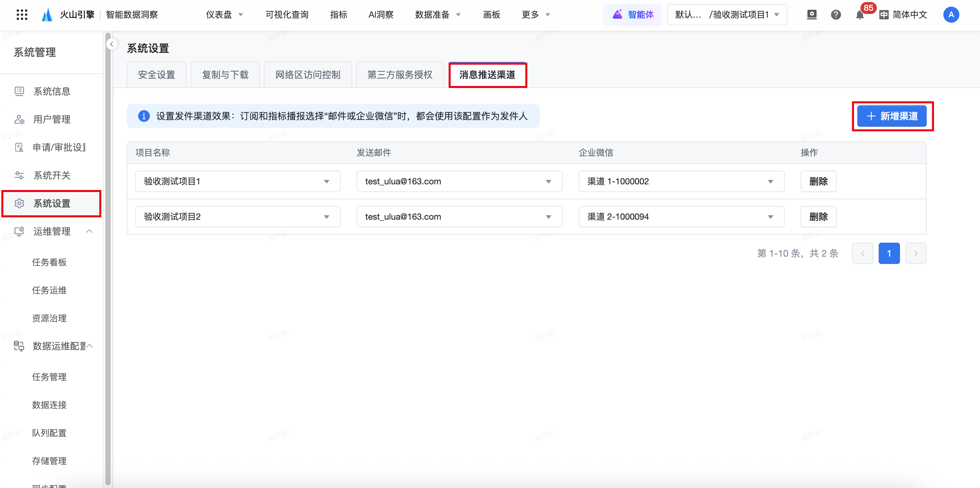Switch to the 安全设置 tab
The height and width of the screenshot is (488, 980).
point(156,75)
